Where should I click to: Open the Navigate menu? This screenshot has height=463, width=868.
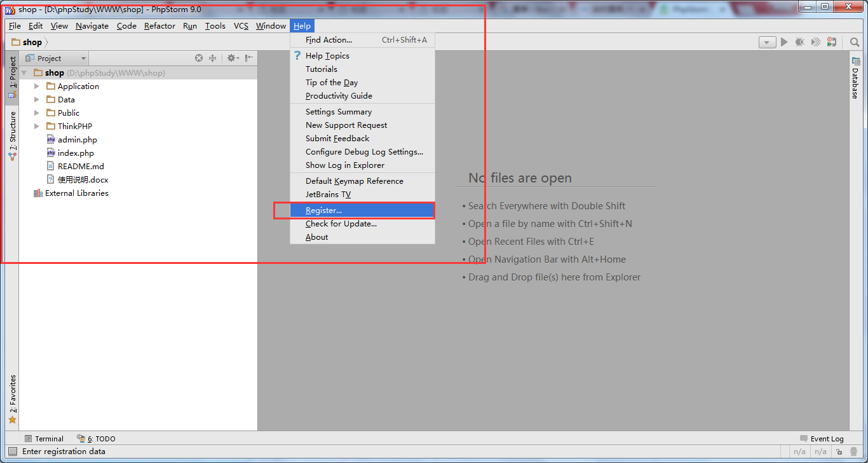click(92, 25)
